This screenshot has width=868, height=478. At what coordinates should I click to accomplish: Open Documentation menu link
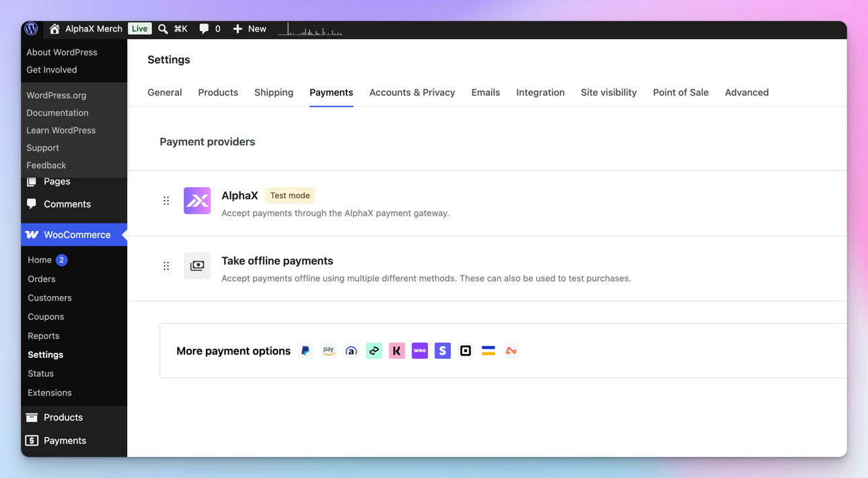pos(57,112)
